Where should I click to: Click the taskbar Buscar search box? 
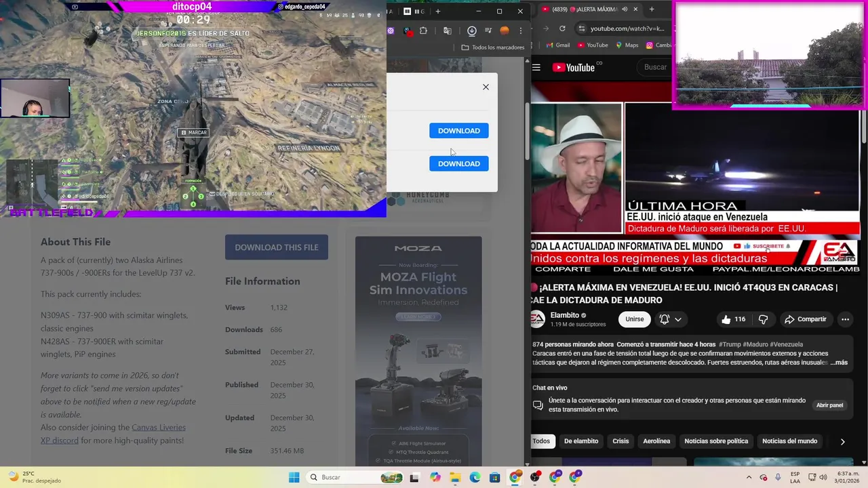[x=355, y=477]
